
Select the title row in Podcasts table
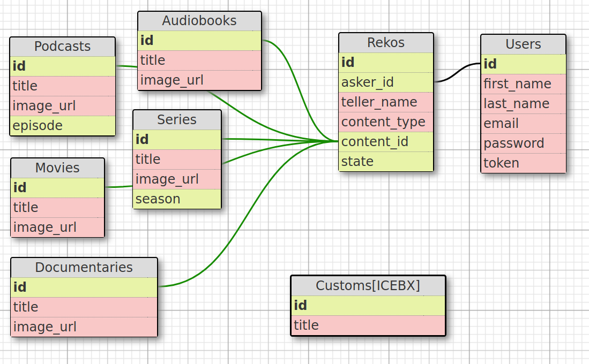pos(62,86)
